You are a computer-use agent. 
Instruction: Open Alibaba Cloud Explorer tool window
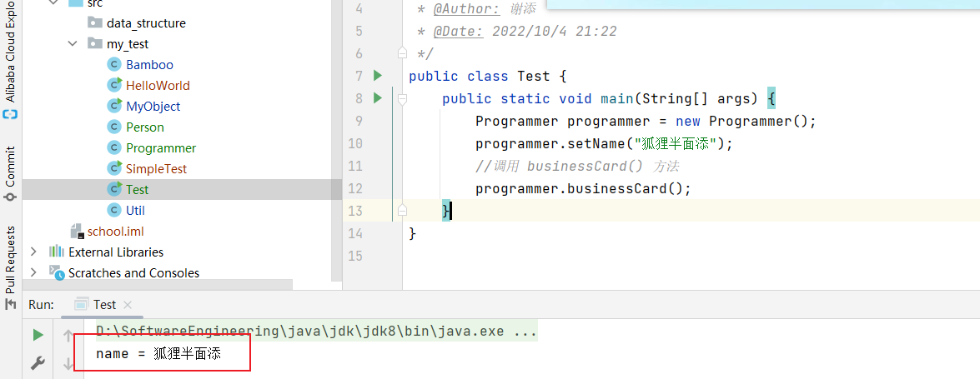point(11,52)
